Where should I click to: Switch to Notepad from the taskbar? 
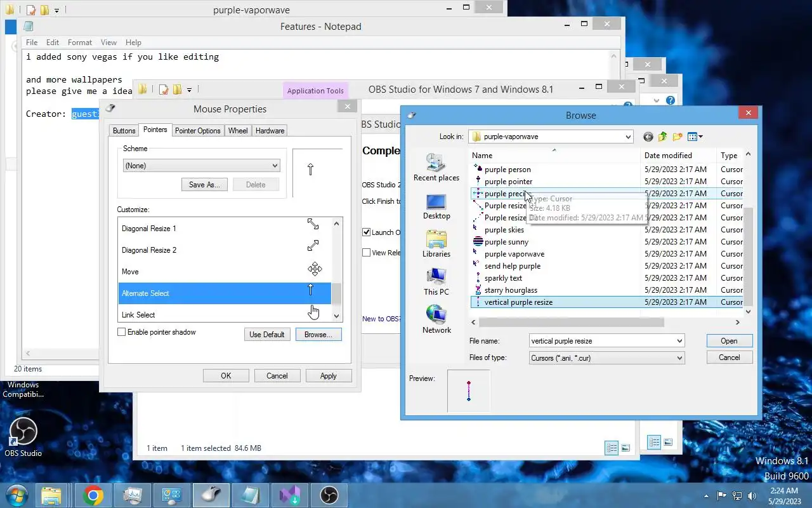[x=251, y=495]
